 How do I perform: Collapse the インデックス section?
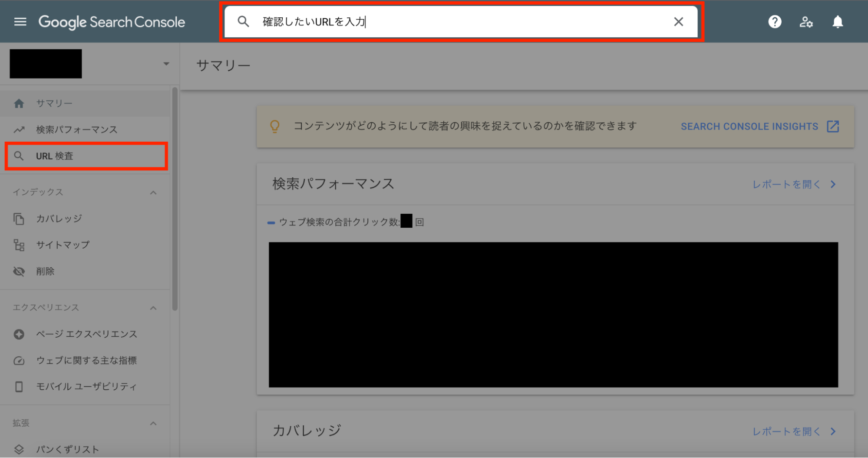click(153, 192)
